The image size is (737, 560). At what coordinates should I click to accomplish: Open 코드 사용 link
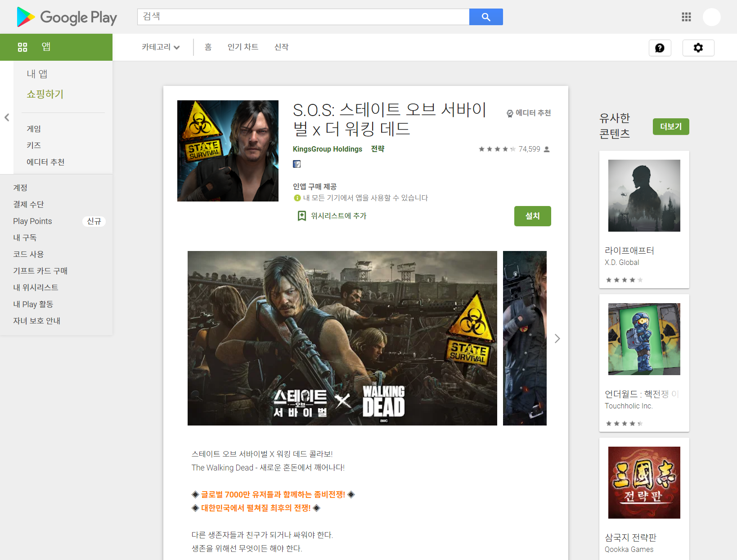point(28,254)
